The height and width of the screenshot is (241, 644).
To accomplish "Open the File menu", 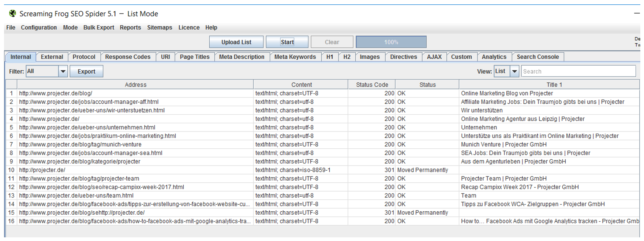I will (11, 27).
